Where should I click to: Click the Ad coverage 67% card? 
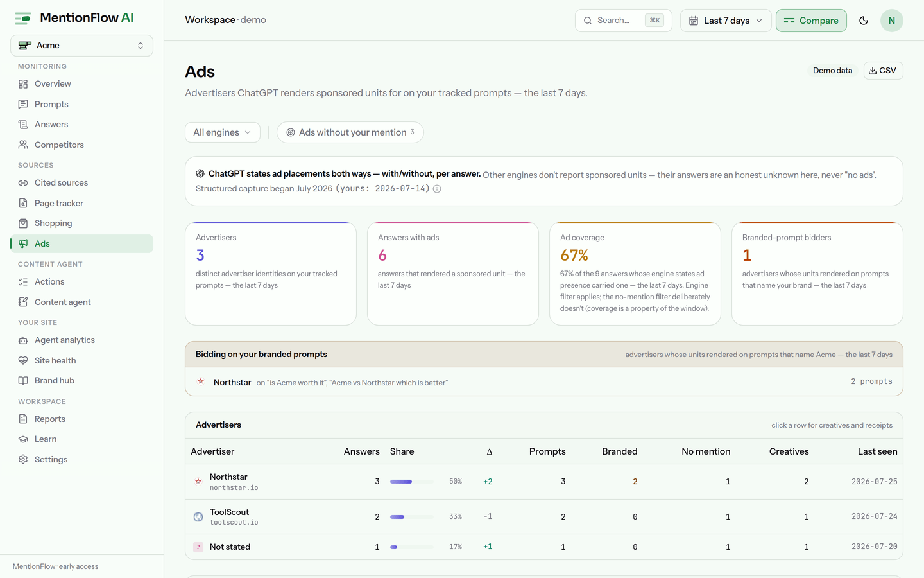pos(635,274)
